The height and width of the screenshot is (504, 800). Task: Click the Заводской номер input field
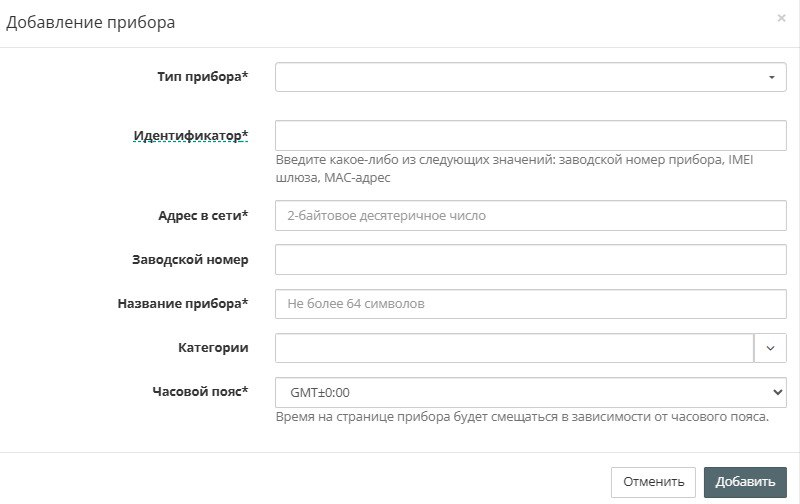pos(530,259)
